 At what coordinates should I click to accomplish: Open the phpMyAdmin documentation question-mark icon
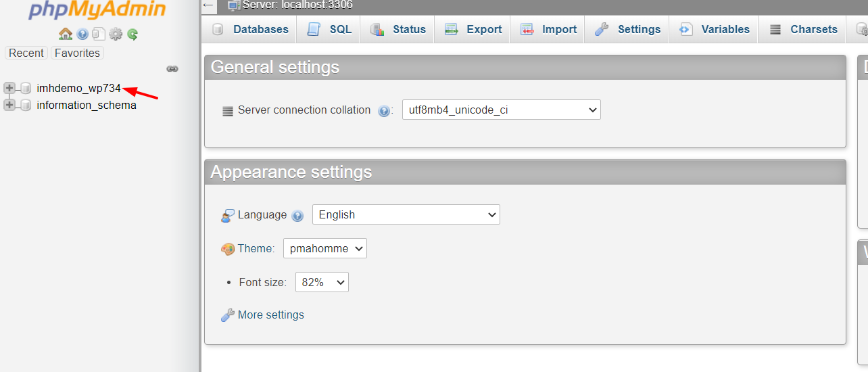click(82, 34)
